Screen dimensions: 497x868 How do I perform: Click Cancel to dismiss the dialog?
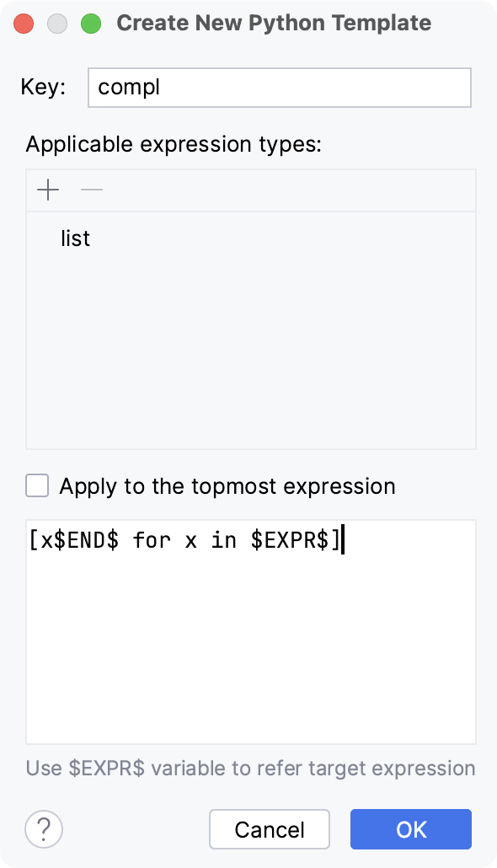tap(270, 829)
